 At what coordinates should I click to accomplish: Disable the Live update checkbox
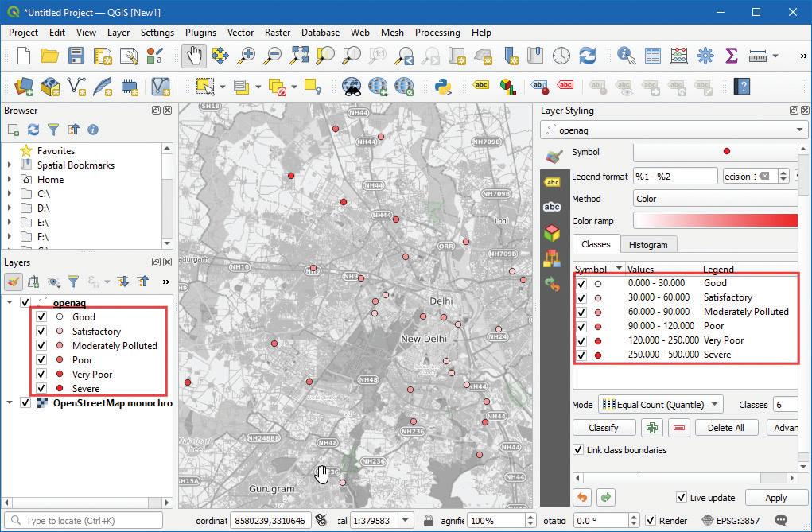pos(682,498)
